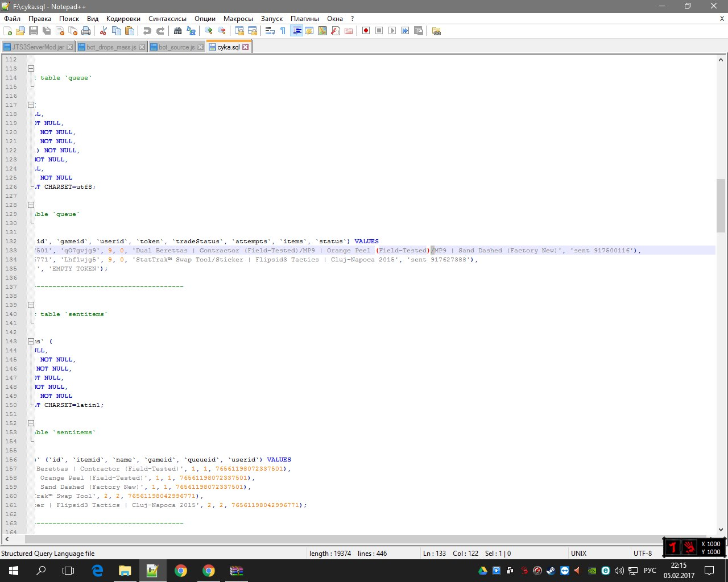The width and height of the screenshot is (728, 582).
Task: Undo the last edit with the toolbar arrow
Action: pos(147,31)
